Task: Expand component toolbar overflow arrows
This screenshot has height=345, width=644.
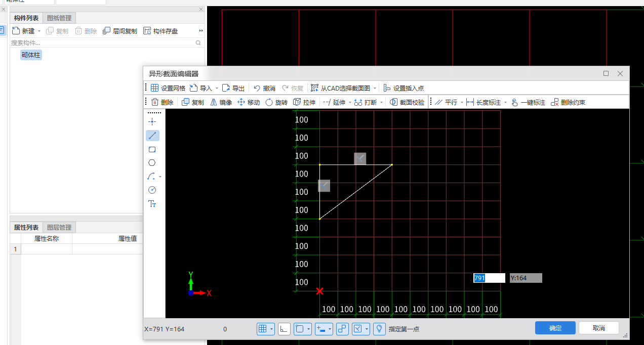Action: coord(201,31)
